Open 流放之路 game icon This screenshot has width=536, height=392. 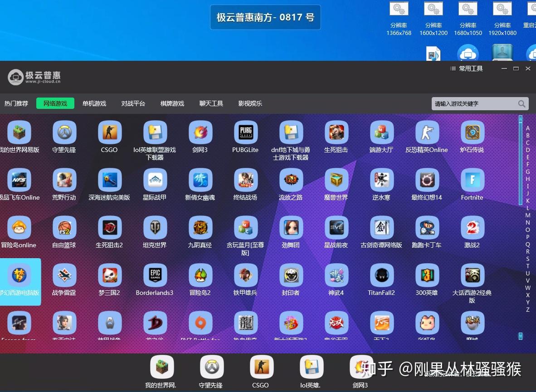[x=291, y=180]
